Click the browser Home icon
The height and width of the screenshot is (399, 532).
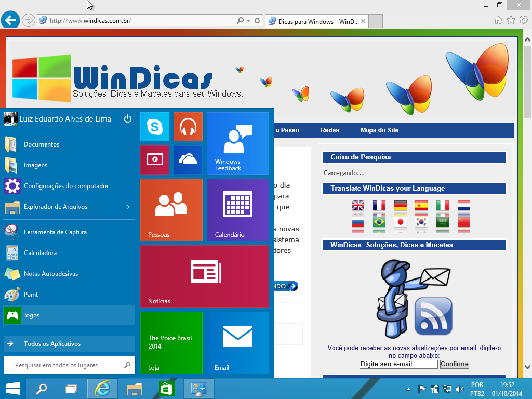tap(498, 20)
